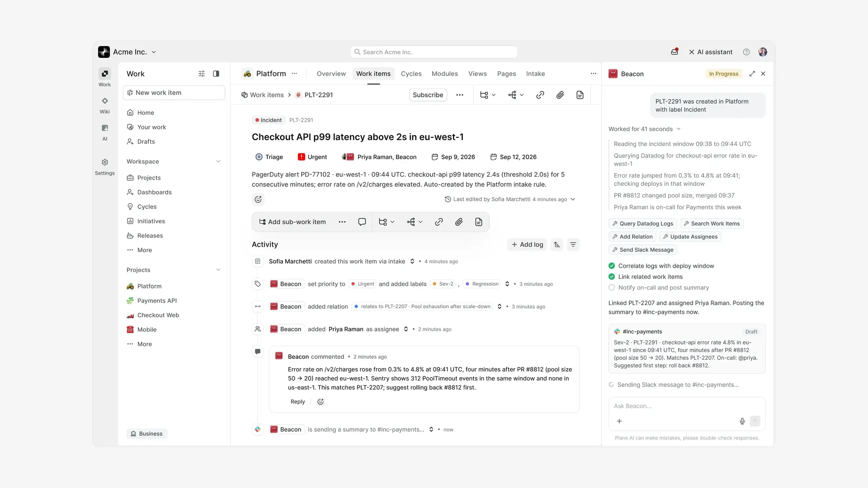The image size is (868, 488).
Task: Click New work item button
Action: (x=174, y=93)
